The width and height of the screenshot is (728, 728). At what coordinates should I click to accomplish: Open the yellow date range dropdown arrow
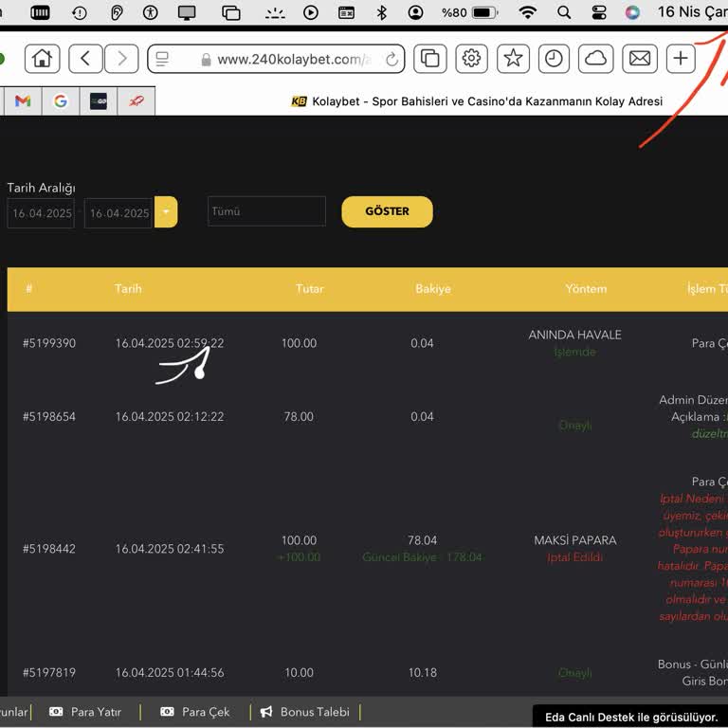point(166,211)
